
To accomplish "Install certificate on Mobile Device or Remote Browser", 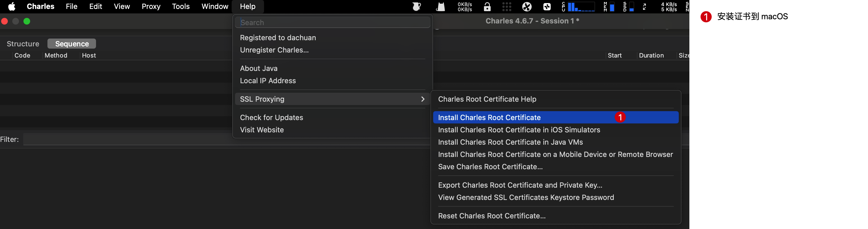I will pyautogui.click(x=556, y=154).
